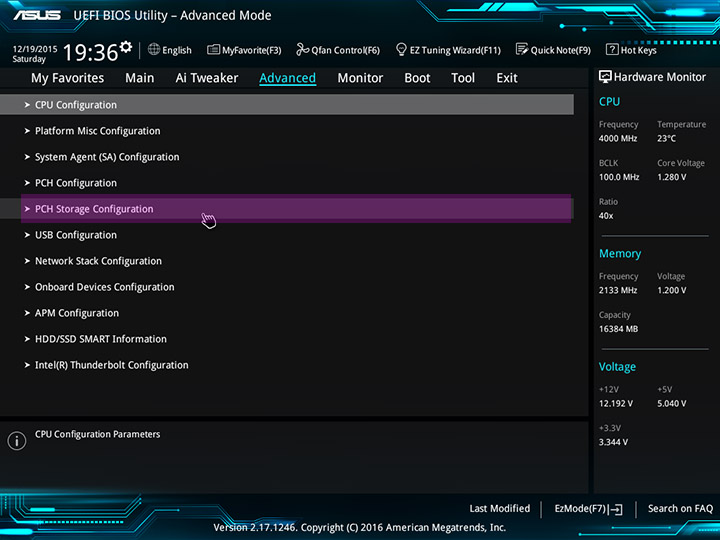Expand the CPU Configuration arrow

(27, 105)
